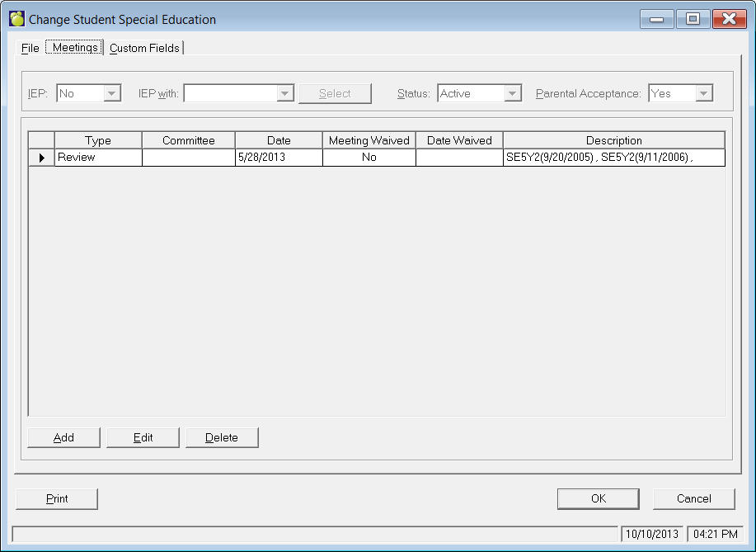Viewport: 756px width, 552px height.
Task: Confirm changes with OK
Action: (x=598, y=498)
